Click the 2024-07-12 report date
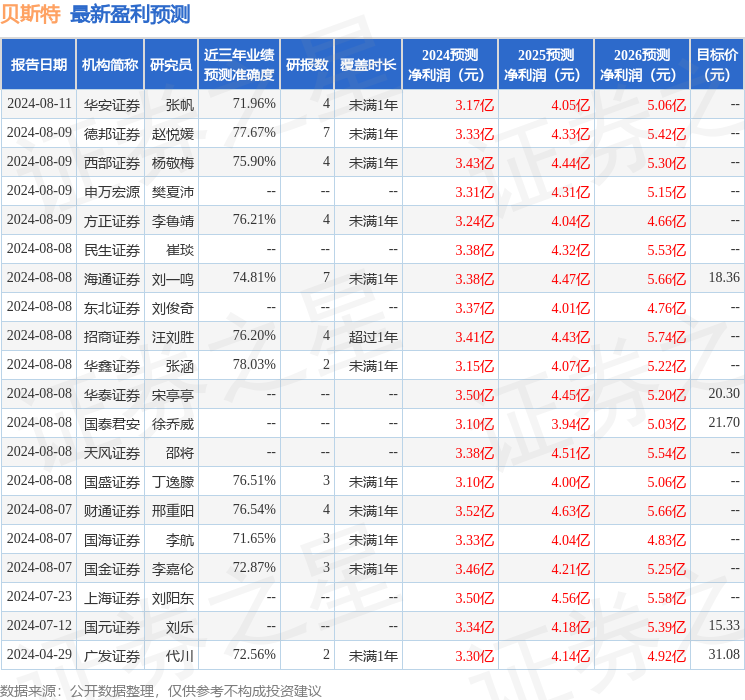Image resolution: width=745 pixels, height=700 pixels. click(39, 625)
